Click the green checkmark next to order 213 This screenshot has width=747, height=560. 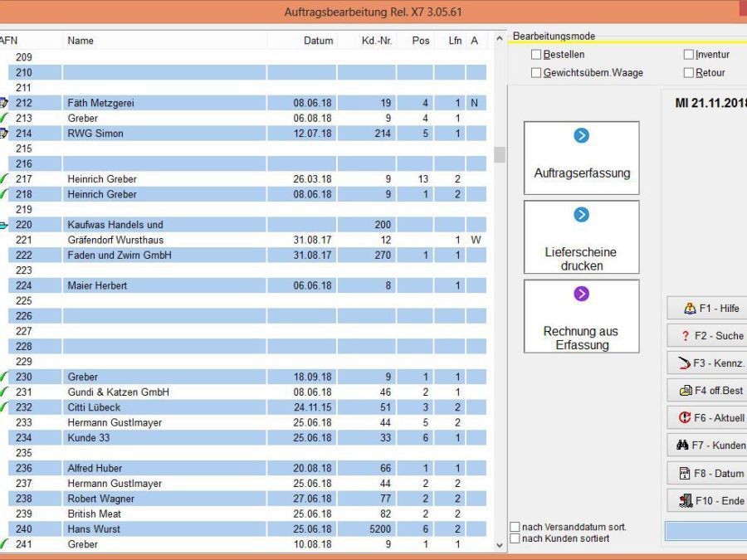[x=3, y=119]
